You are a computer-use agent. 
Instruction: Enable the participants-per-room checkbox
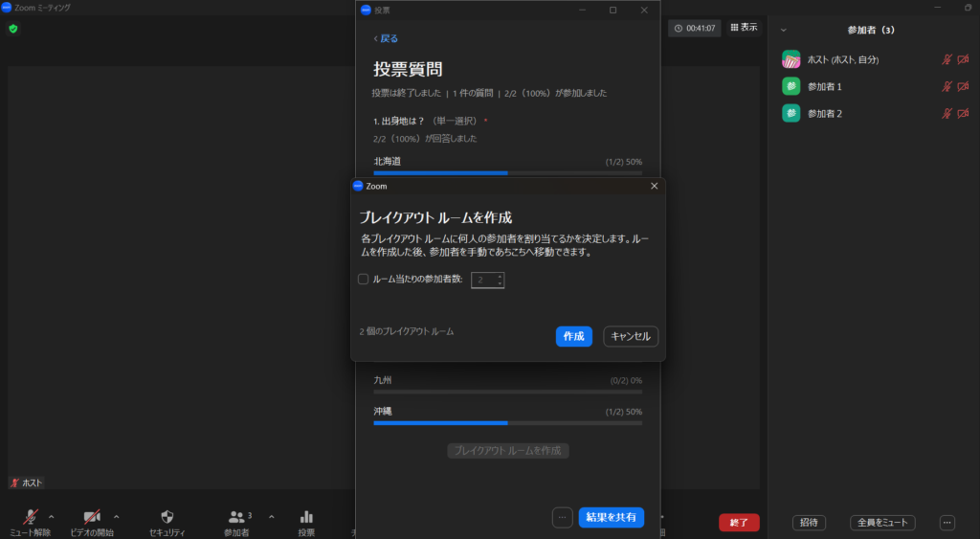tap(364, 280)
